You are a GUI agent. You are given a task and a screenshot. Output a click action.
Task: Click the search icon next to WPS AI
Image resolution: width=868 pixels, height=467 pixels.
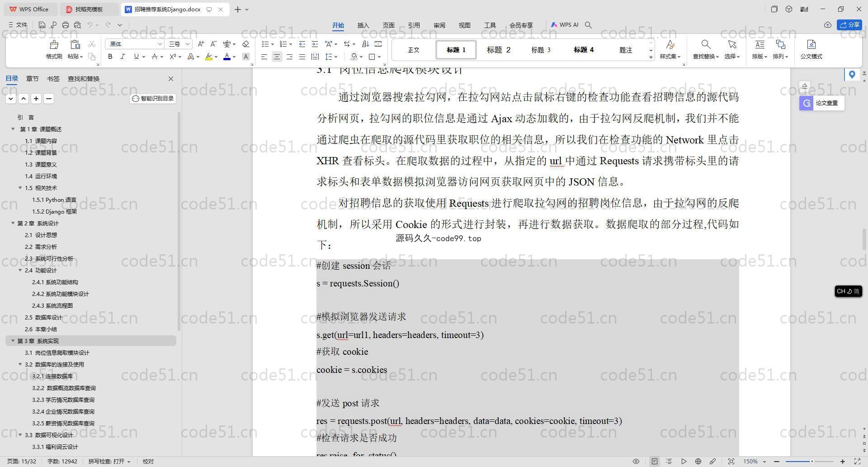pyautogui.click(x=588, y=25)
